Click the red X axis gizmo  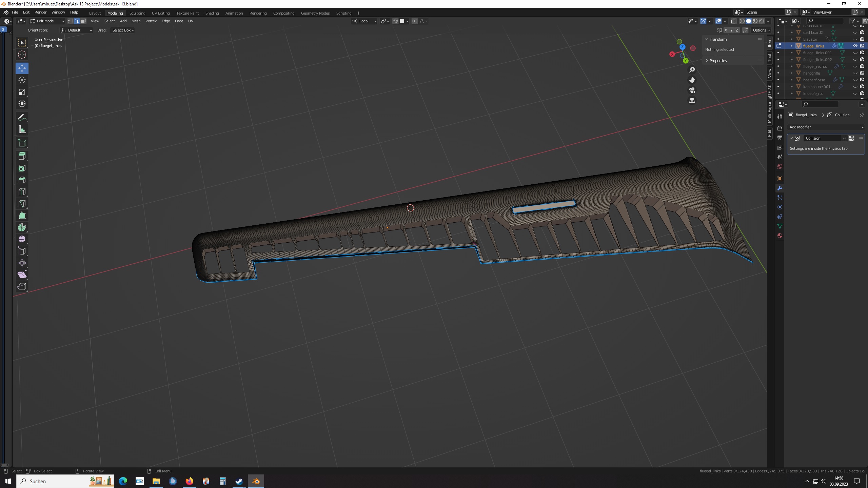[672, 54]
